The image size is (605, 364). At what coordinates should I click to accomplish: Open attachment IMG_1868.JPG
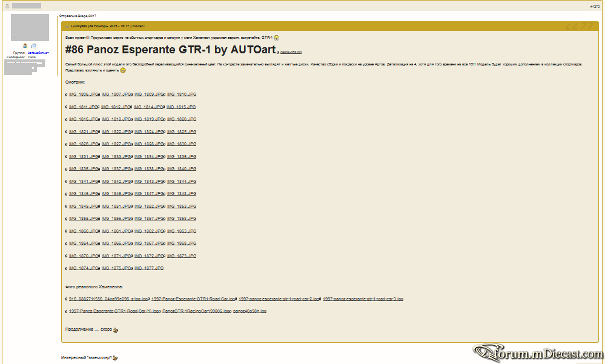182,243
